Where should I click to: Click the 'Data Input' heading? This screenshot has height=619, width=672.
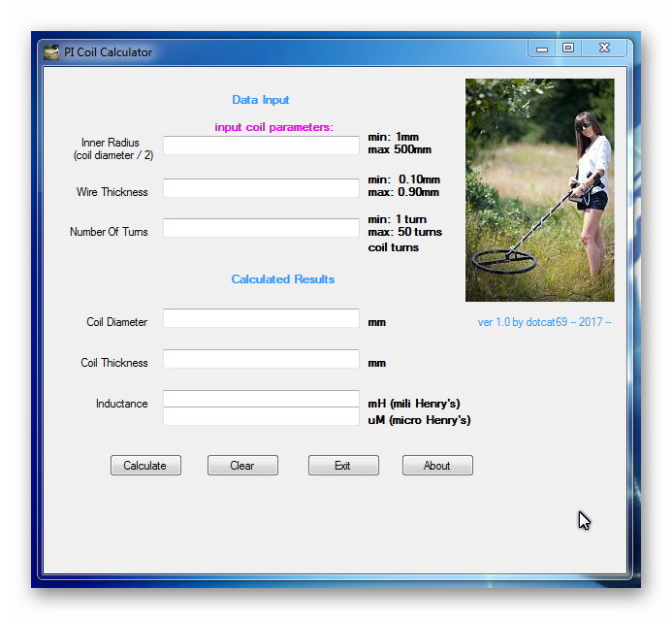tap(261, 100)
